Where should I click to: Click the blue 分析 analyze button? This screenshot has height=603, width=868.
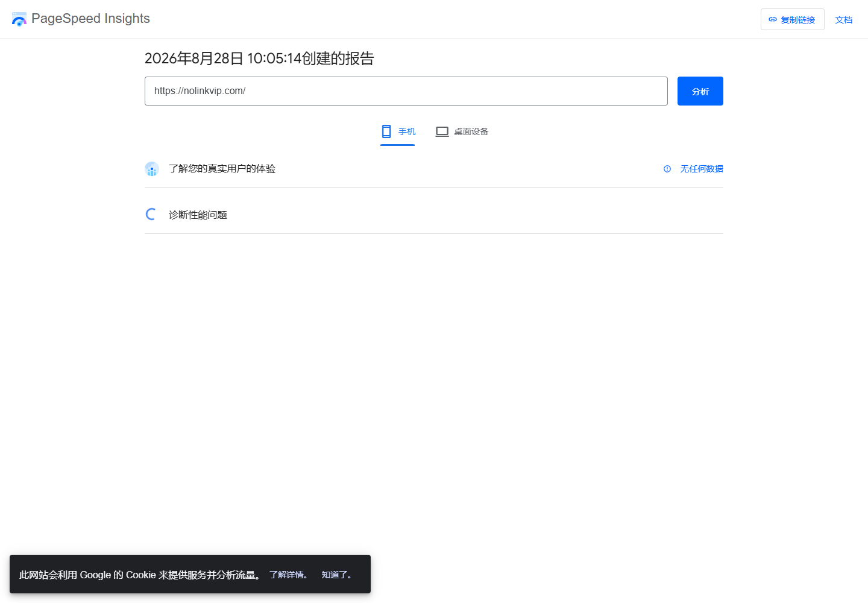(700, 91)
